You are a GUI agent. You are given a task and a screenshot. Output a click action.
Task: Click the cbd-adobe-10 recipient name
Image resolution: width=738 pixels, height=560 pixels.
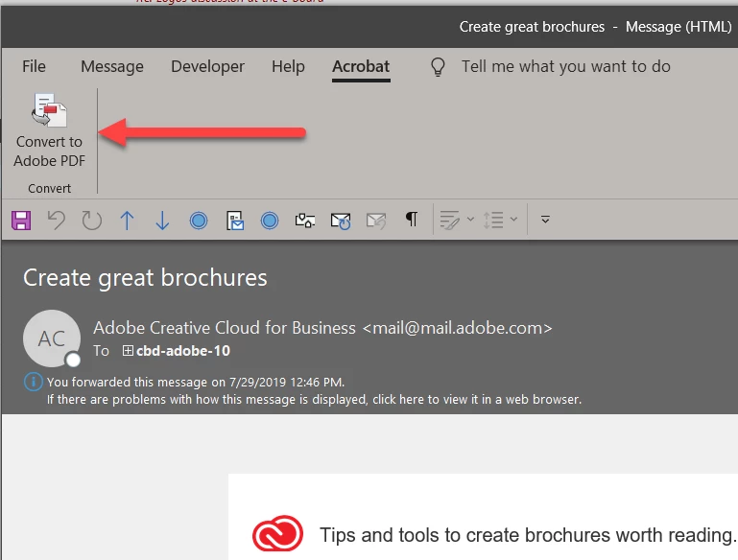tap(183, 350)
